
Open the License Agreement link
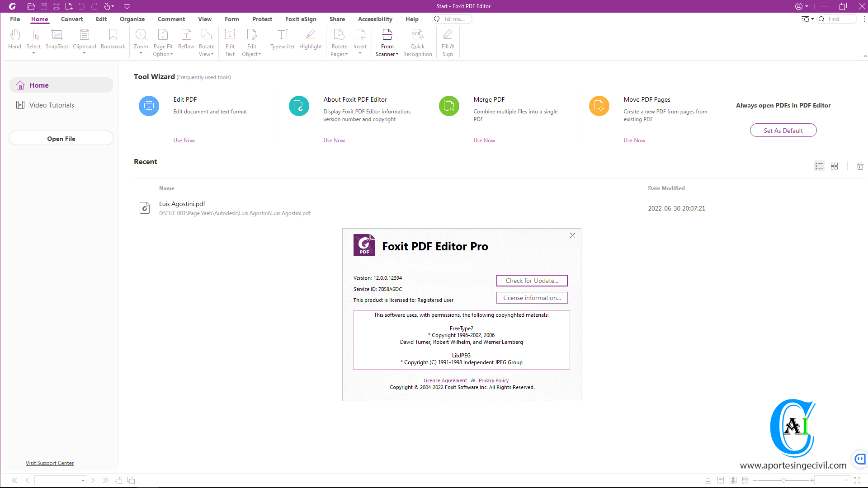coord(445,380)
